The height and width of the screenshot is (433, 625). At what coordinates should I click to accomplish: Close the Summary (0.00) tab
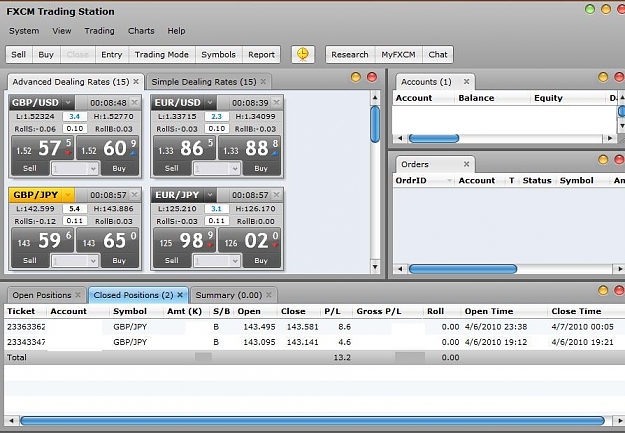coord(269,295)
